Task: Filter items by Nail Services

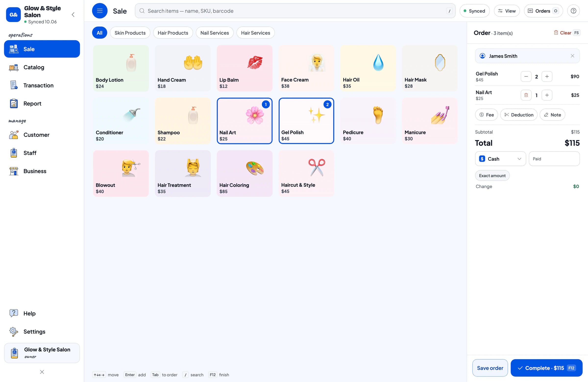Action: click(214, 33)
